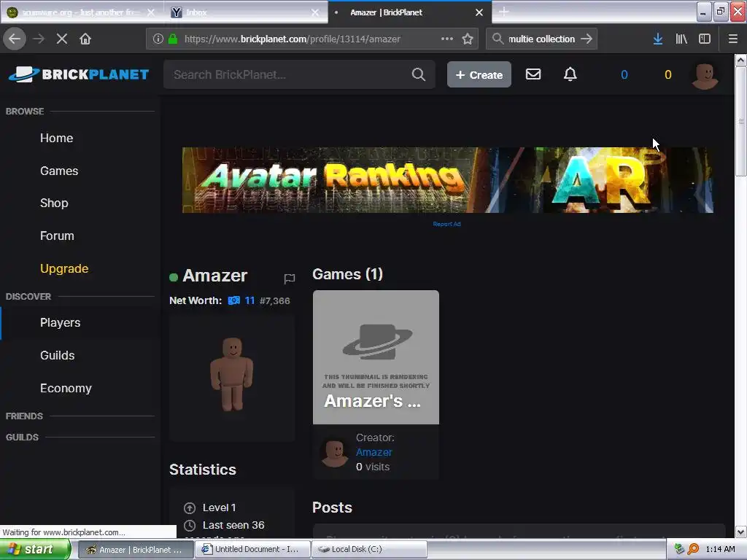Click the Amazer | BrickPlanet taskbar item
The height and width of the screenshot is (560, 747).
click(135, 550)
